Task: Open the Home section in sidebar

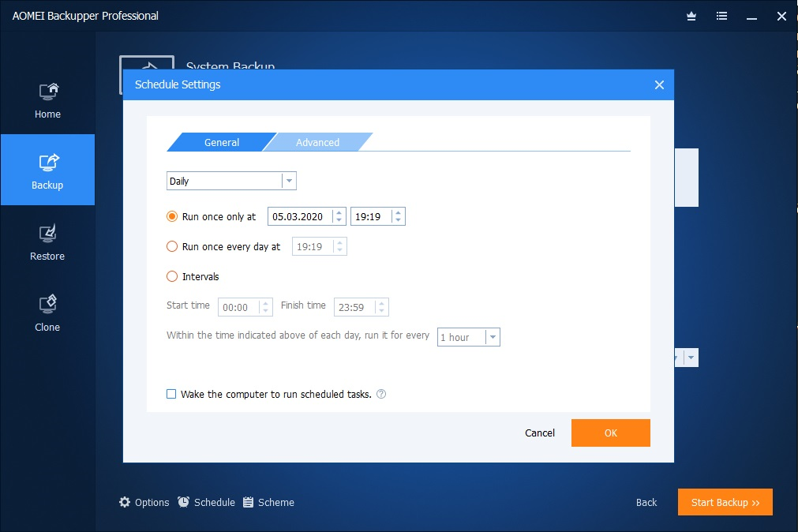Action: pos(47,101)
